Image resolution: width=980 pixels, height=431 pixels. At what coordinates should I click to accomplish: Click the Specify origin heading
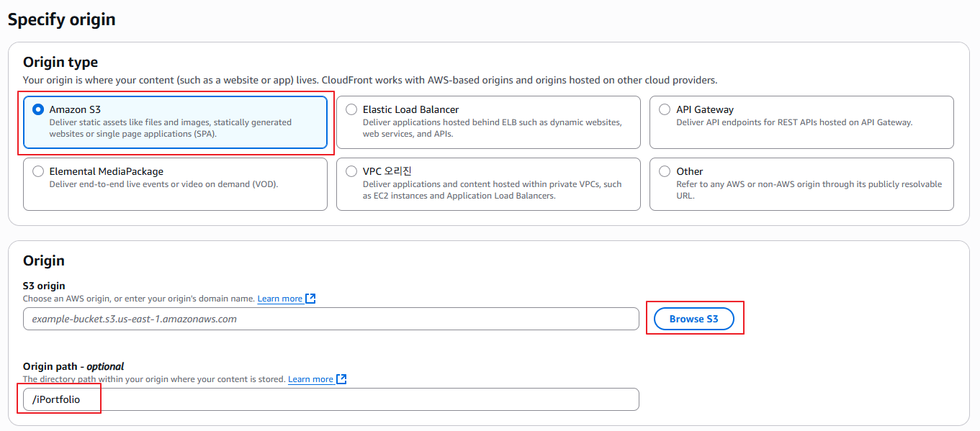pos(62,19)
